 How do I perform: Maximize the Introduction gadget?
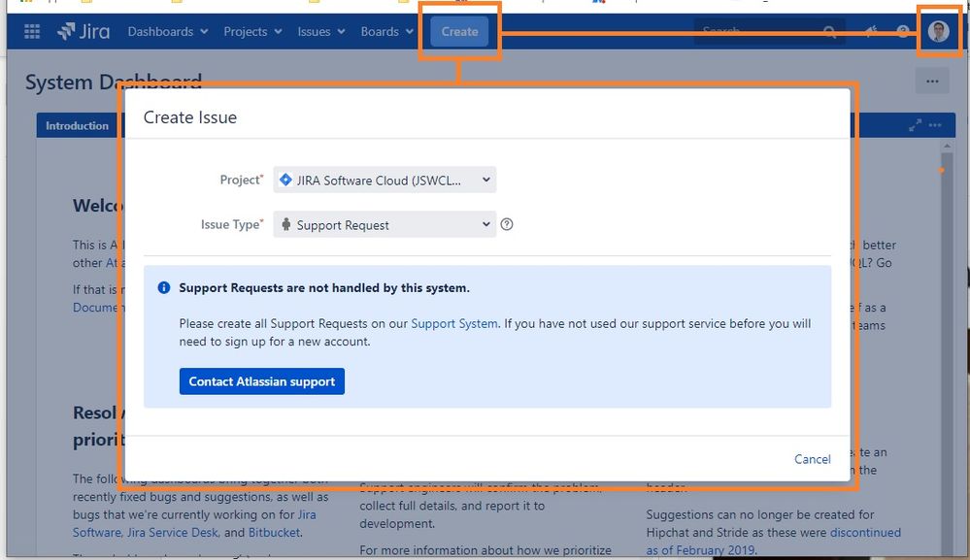(915, 125)
